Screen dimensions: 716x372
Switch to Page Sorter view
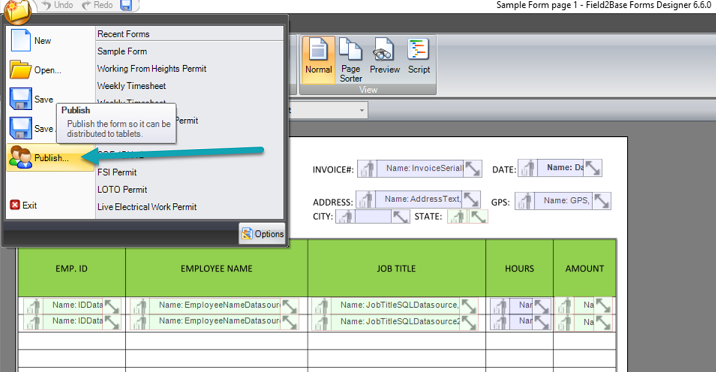(351, 60)
